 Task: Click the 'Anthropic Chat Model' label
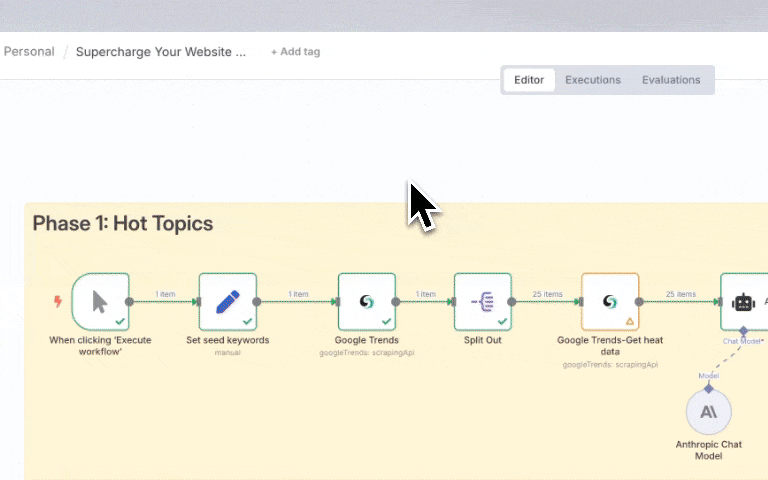pyautogui.click(x=709, y=450)
